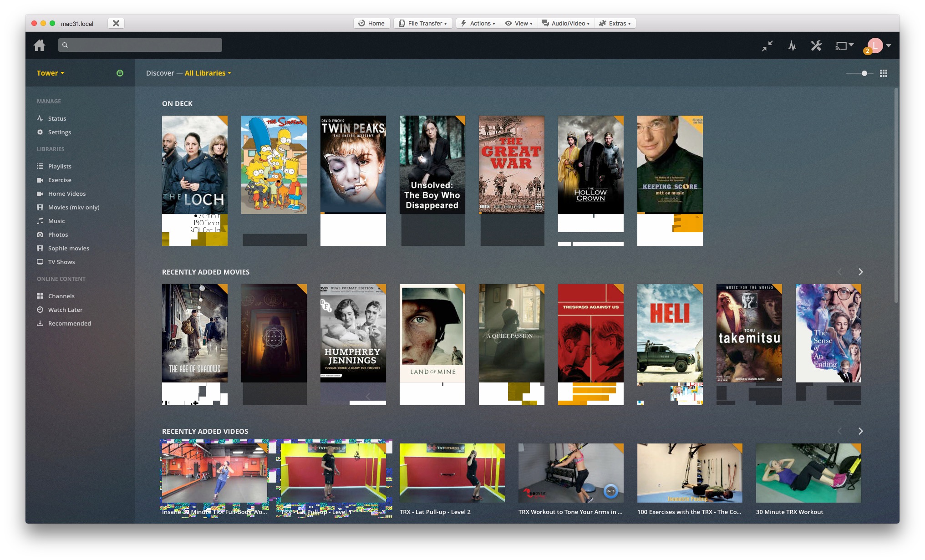This screenshot has width=925, height=560.
Task: Click into the search input field
Action: (140, 45)
